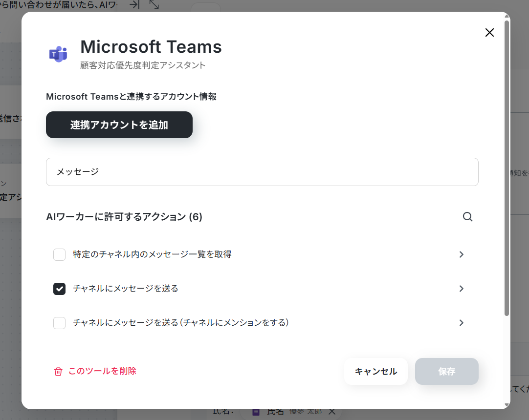This screenshot has height=420, width=529.
Task: Close the Microsoft Teams dialog with X
Action: pyautogui.click(x=489, y=33)
